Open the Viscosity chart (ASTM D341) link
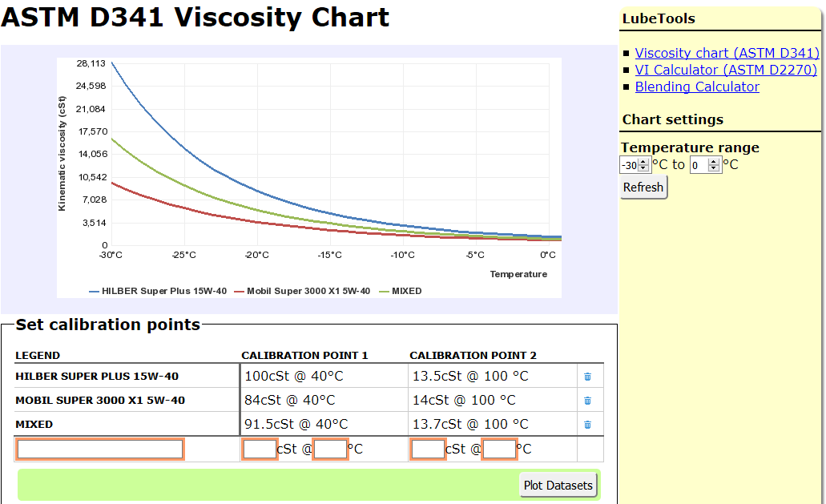Image resolution: width=826 pixels, height=504 pixels. tap(727, 53)
